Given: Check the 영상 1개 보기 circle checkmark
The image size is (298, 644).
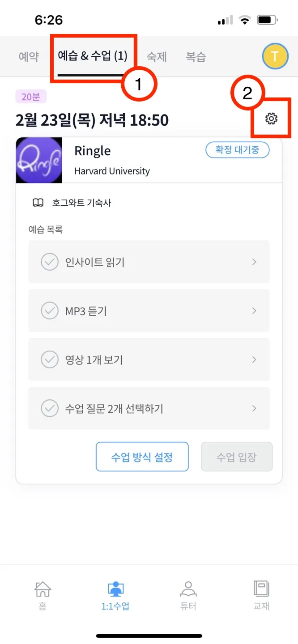Looking at the screenshot, I should tap(50, 360).
